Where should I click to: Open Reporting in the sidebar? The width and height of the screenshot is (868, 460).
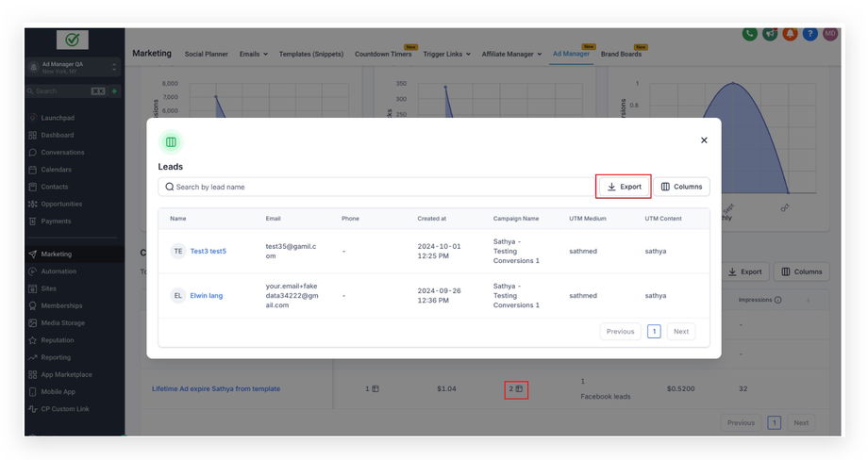pos(56,357)
